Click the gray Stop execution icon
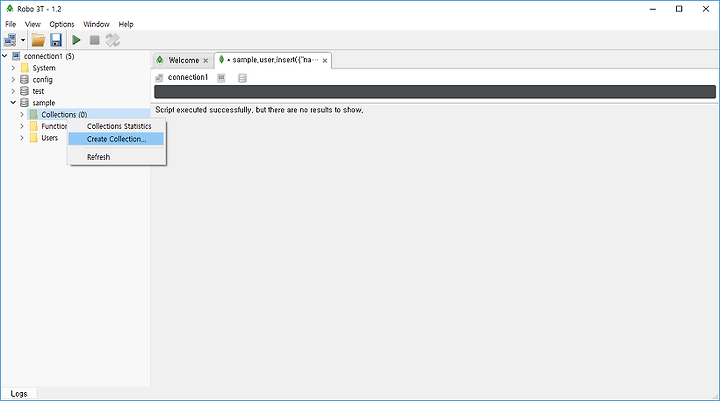 coord(95,40)
